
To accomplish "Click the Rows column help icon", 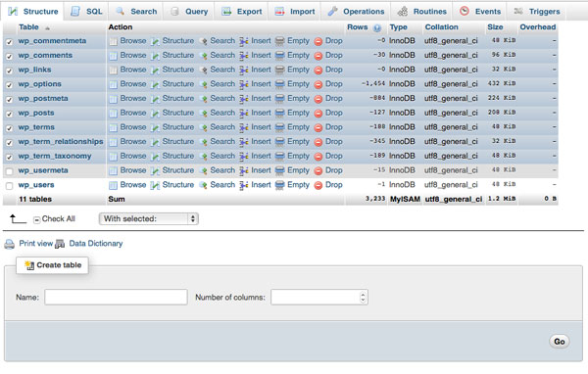I will click(x=377, y=27).
